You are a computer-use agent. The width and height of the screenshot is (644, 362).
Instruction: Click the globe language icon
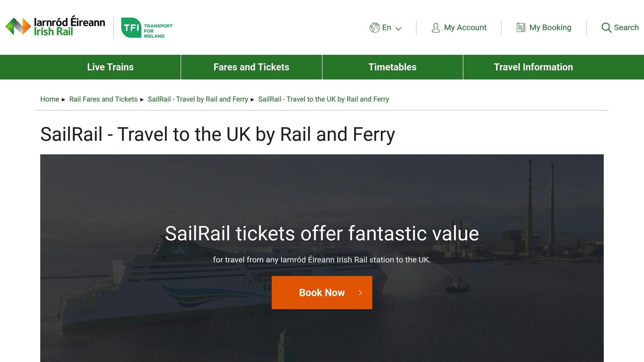point(375,28)
